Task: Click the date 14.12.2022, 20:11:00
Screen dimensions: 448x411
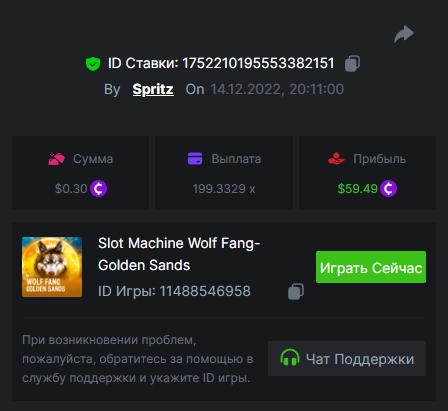Action: click(x=277, y=89)
